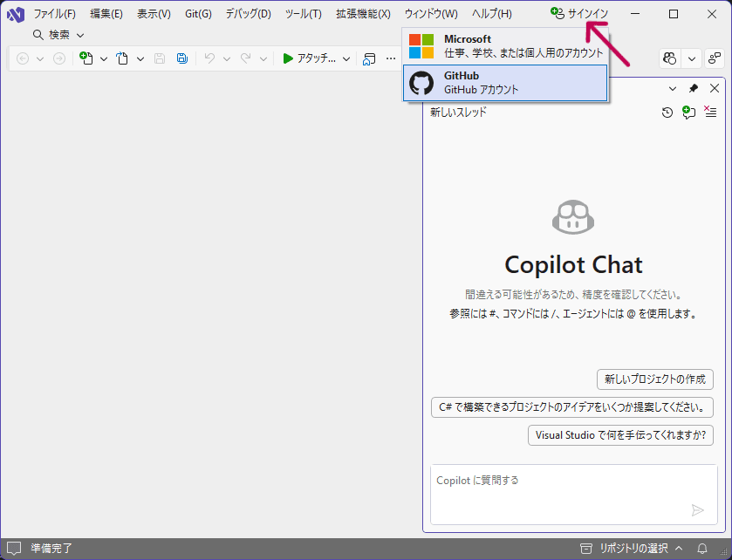732x560 pixels.
Task: Expand the Copilot toolbar dropdown arrow
Action: click(692, 58)
